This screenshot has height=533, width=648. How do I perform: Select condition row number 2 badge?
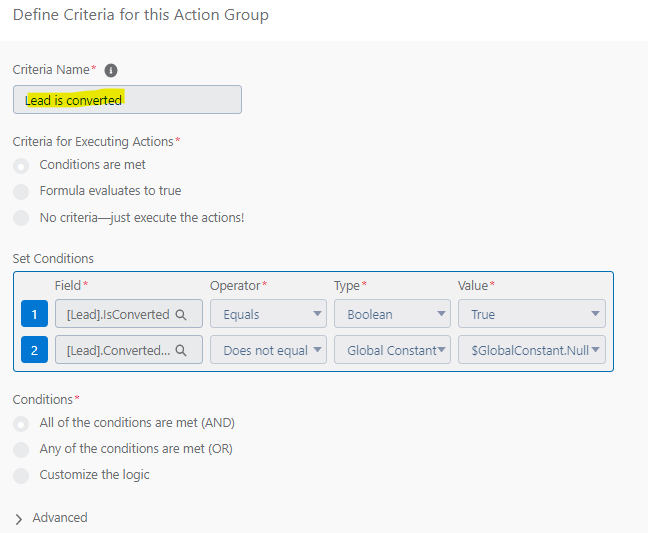pos(34,350)
